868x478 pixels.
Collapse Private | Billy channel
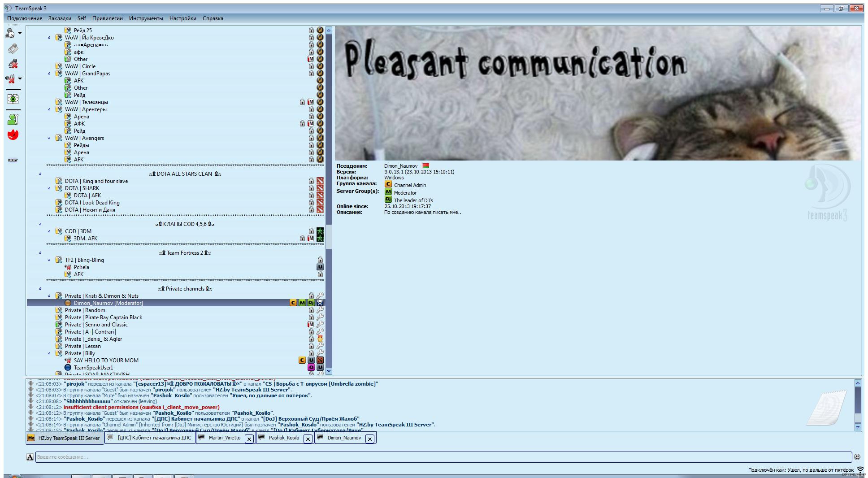tap(49, 353)
